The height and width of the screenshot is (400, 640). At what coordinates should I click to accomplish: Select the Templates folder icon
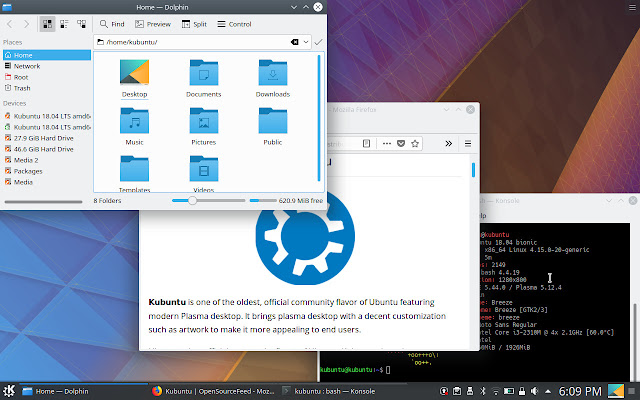pos(134,168)
